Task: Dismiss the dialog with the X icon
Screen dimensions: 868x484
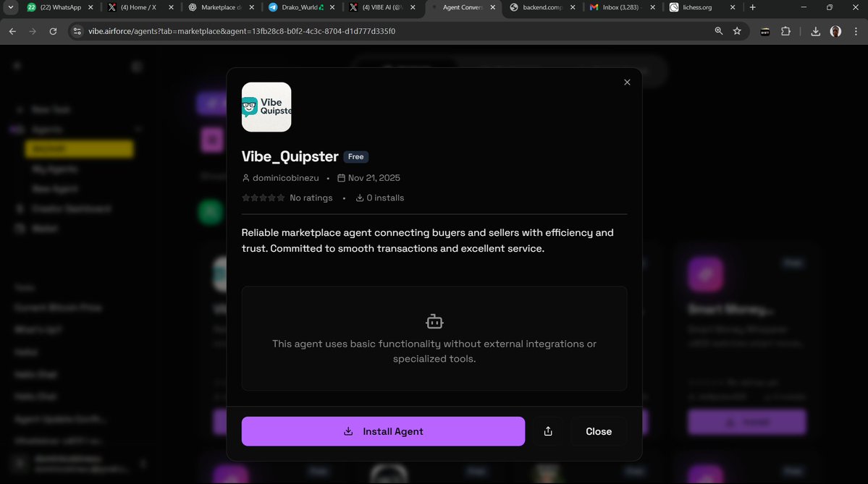Action: click(x=627, y=82)
